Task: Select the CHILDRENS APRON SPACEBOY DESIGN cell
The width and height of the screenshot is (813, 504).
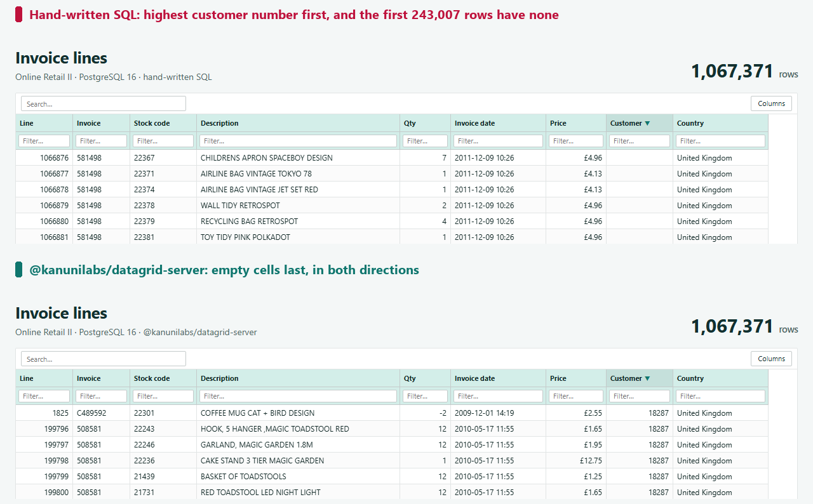Action: (299, 158)
